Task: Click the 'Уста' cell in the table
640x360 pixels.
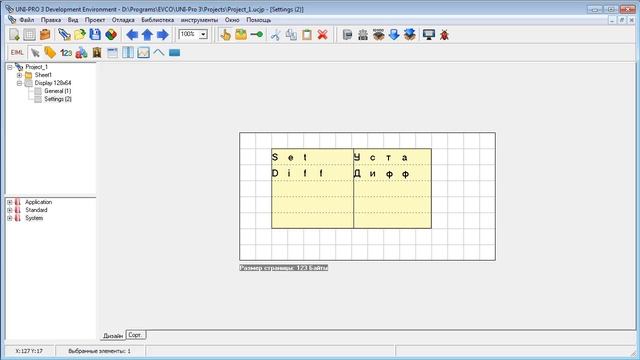Action: click(392, 157)
